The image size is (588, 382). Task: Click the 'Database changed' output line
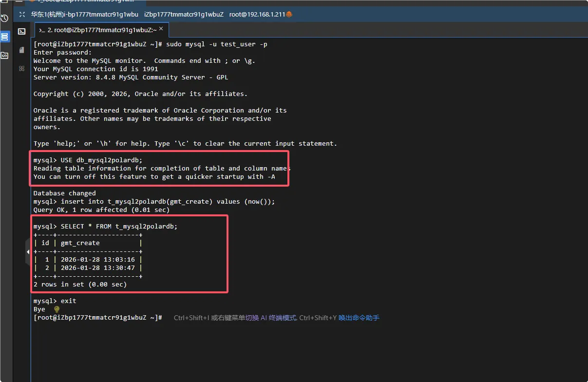pos(65,193)
